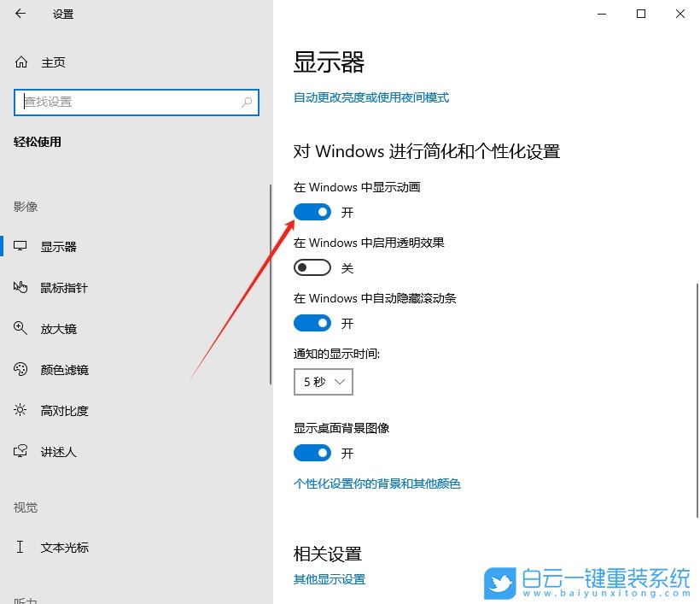Navigate back with the arrow button

pos(19,14)
